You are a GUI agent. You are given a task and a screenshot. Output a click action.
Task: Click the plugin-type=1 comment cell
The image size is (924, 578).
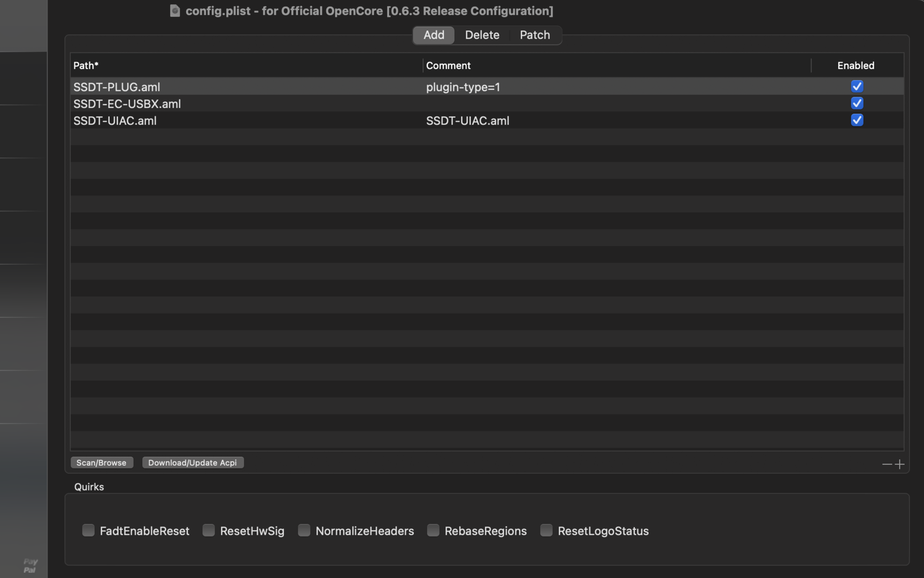pos(617,87)
